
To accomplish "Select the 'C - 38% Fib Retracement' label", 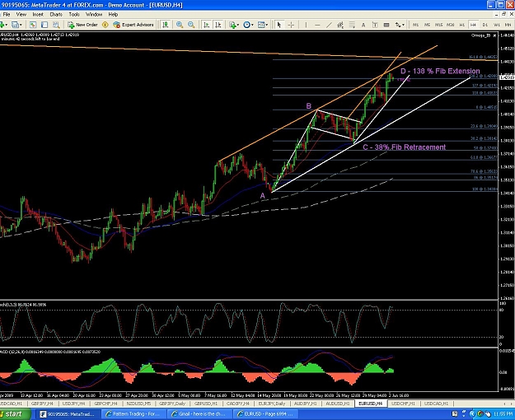I will click(x=405, y=147).
